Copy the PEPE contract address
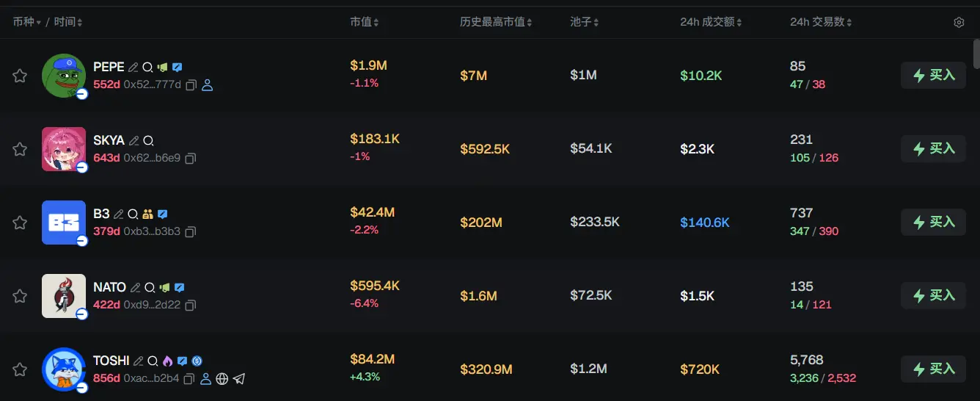Image resolution: width=980 pixels, height=401 pixels. click(191, 85)
